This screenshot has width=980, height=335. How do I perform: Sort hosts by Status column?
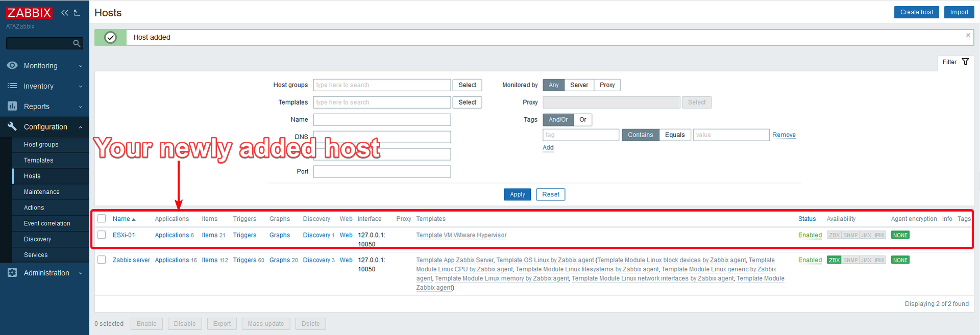tap(807, 219)
